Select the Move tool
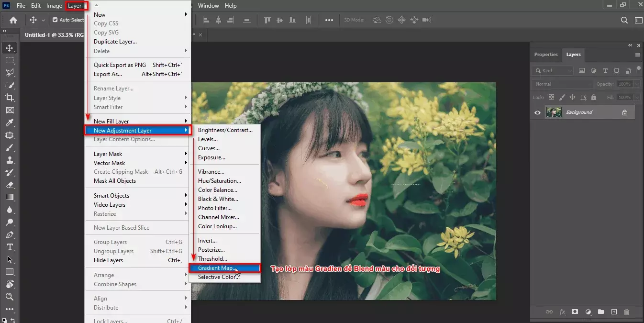644x323 pixels. [10, 48]
